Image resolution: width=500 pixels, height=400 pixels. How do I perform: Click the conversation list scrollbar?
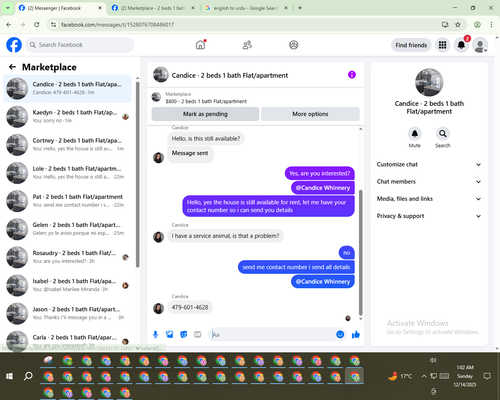137,174
